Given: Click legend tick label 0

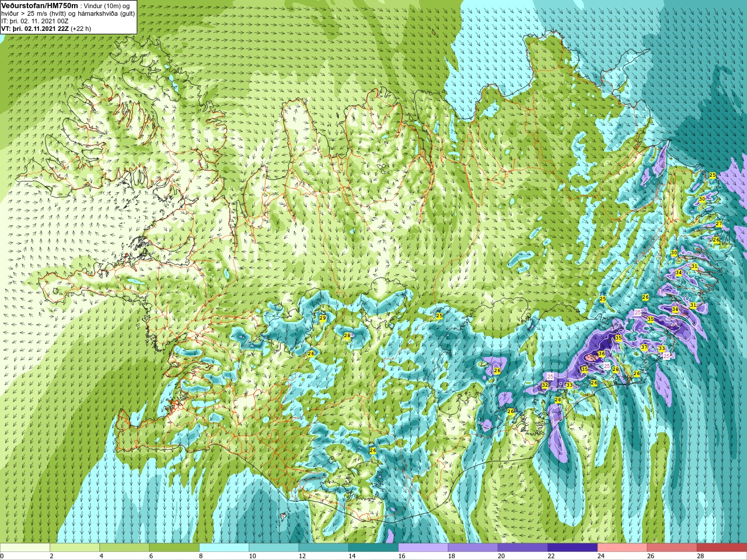Looking at the screenshot, I should click(2, 556).
